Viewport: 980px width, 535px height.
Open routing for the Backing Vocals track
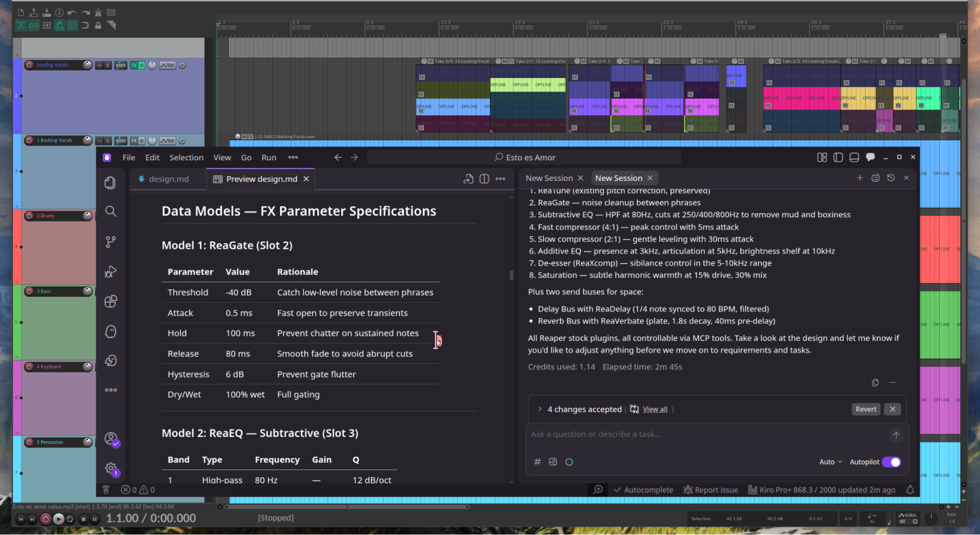[121, 141]
